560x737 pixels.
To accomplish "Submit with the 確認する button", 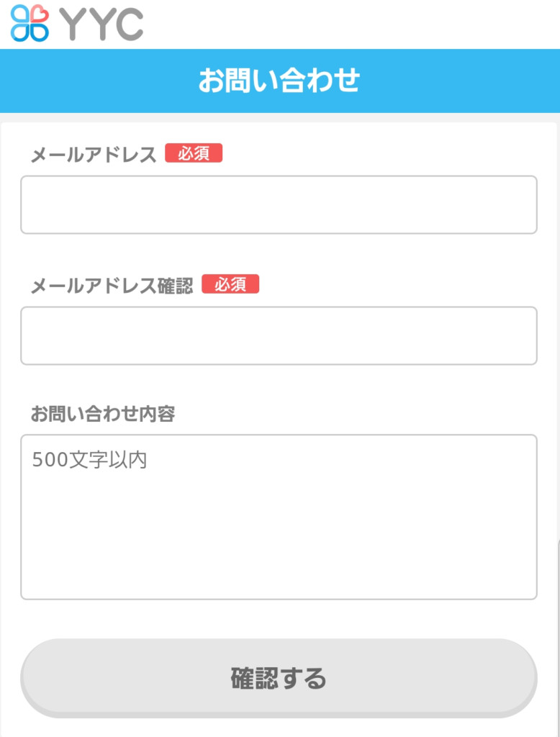I will (x=279, y=678).
